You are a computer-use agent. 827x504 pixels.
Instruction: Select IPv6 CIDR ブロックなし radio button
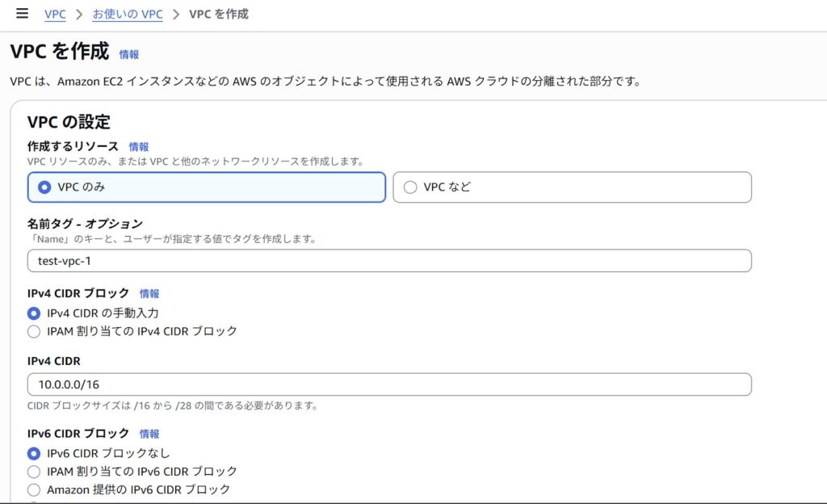(34, 453)
